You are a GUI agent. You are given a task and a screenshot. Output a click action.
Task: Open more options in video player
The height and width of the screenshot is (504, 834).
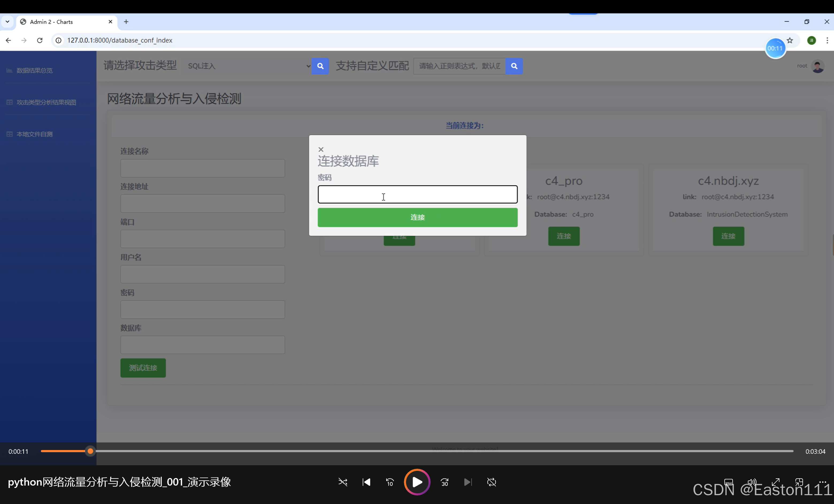tap(822, 482)
